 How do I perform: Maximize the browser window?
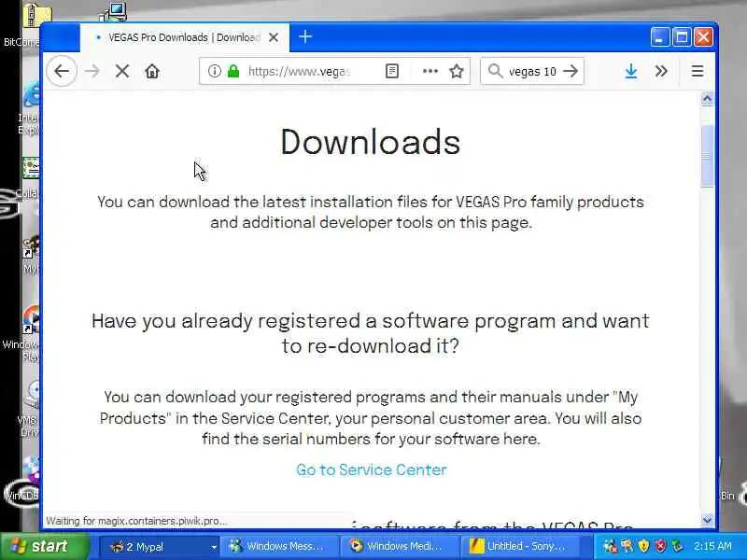pos(682,37)
